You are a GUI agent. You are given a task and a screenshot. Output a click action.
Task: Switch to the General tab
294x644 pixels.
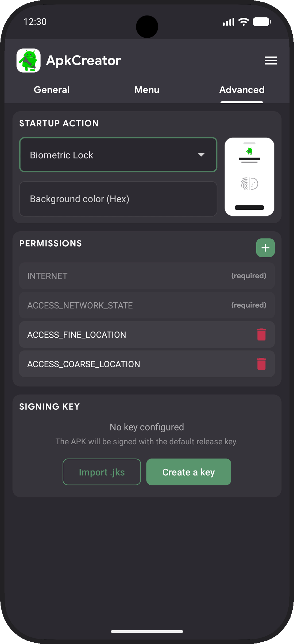52,90
